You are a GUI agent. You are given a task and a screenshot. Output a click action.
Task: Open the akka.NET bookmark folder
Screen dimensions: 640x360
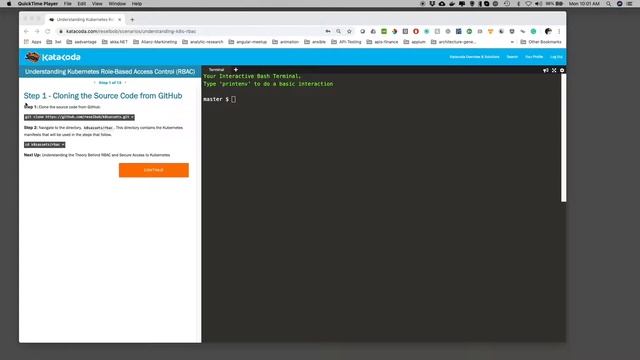pos(114,42)
